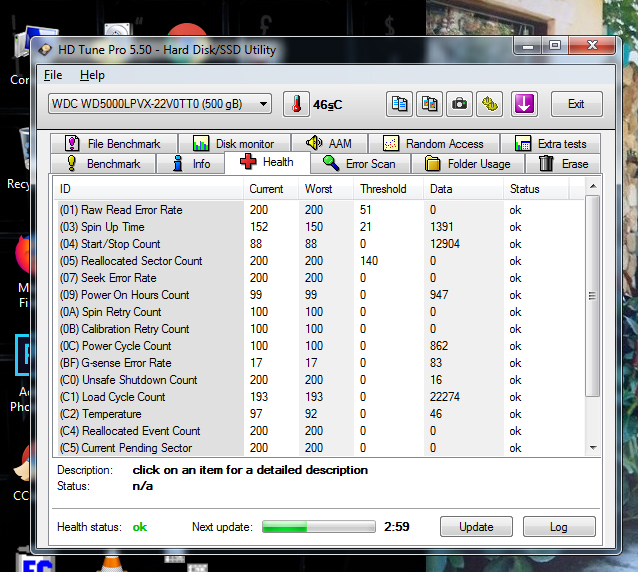
Task: Click the Update button
Action: (x=476, y=527)
